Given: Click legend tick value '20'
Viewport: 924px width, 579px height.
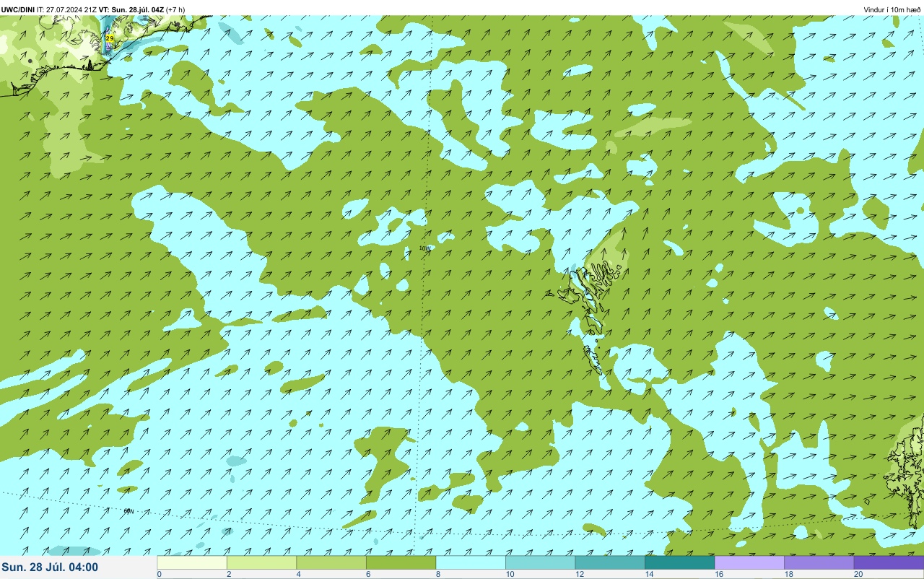Looking at the screenshot, I should coord(857,574).
